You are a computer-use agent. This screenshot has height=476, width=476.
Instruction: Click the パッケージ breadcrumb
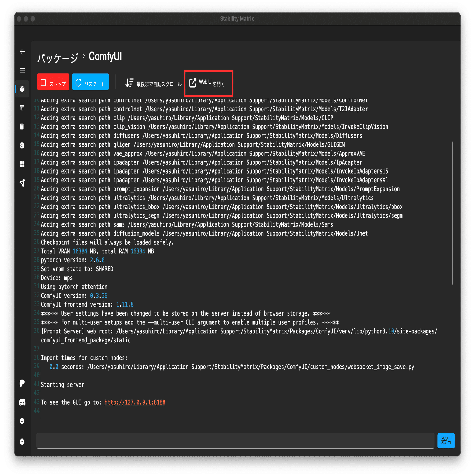(x=58, y=58)
